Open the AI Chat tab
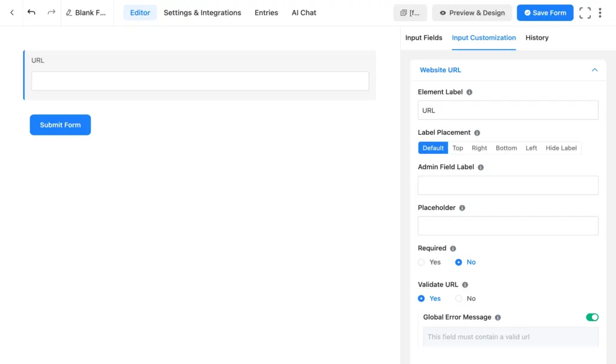 [x=304, y=13]
